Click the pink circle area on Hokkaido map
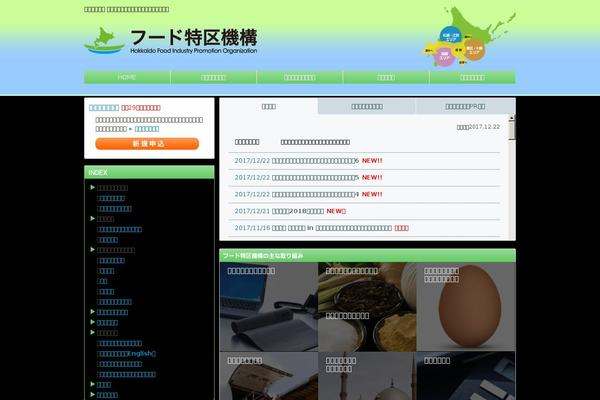Image resolution: width=600 pixels, height=400 pixels. point(444,56)
